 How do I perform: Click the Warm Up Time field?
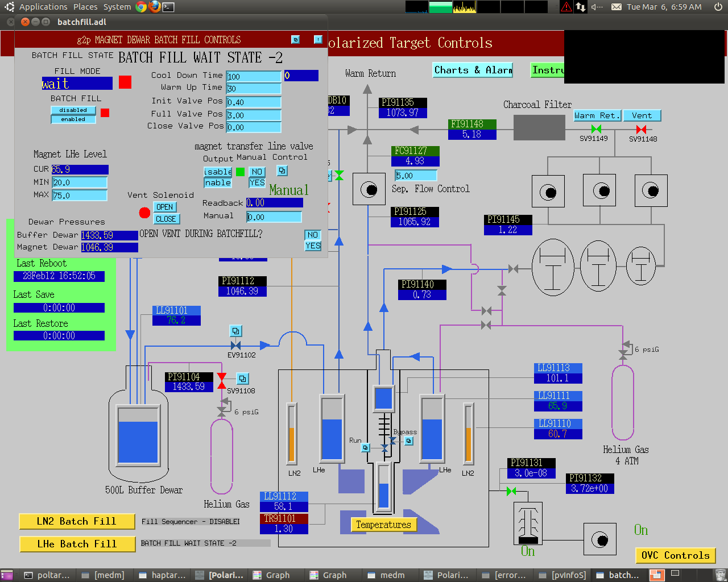coord(254,89)
